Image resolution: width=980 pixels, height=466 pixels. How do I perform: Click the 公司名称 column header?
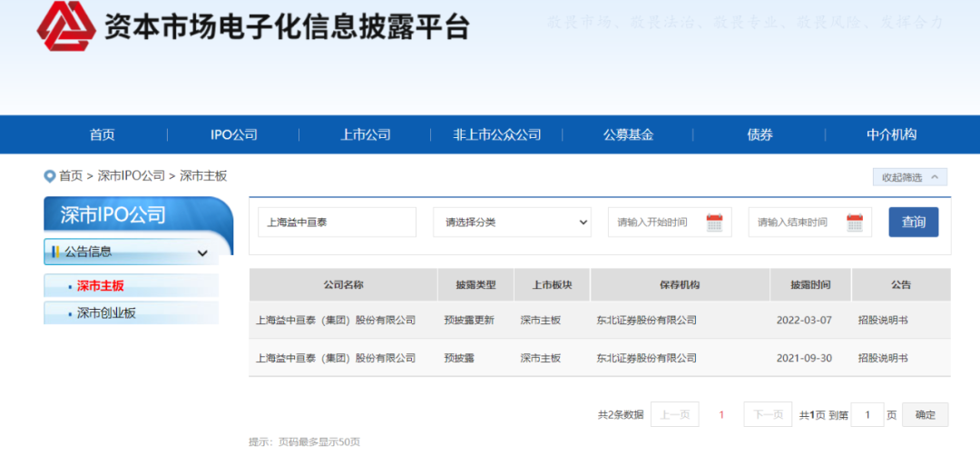[x=343, y=284]
